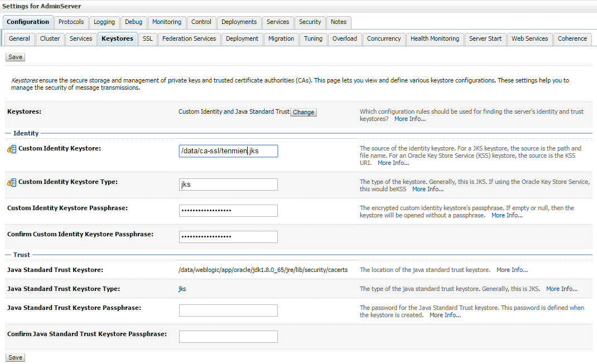Image resolution: width=597 pixels, height=364 pixels.
Task: Click the bottom Save button
Action: coord(15,357)
